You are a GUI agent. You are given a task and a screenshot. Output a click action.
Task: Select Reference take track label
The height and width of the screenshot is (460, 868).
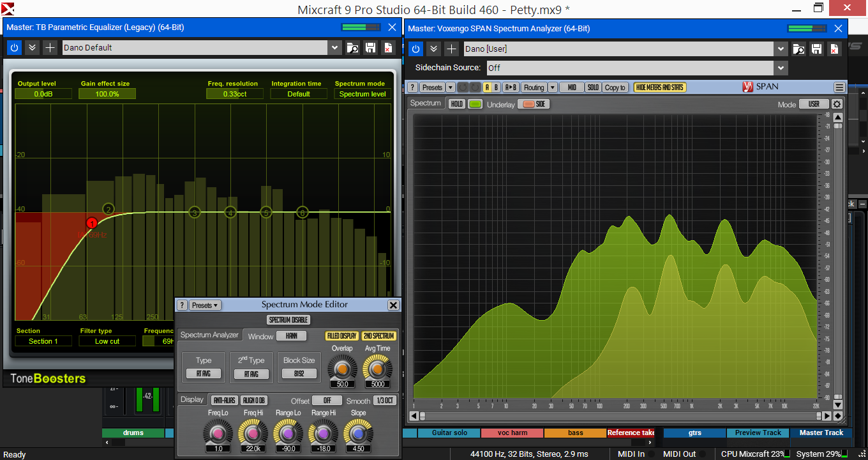(631, 433)
